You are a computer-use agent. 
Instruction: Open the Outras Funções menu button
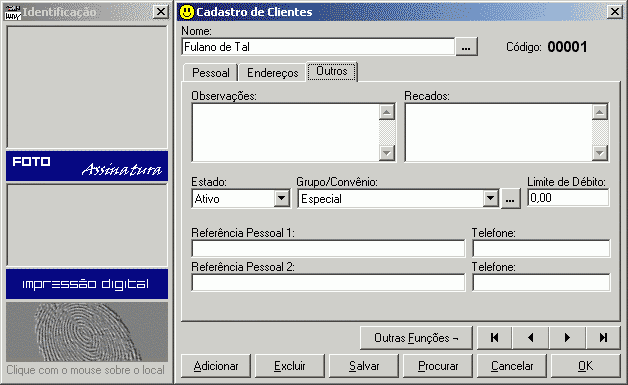(x=416, y=338)
